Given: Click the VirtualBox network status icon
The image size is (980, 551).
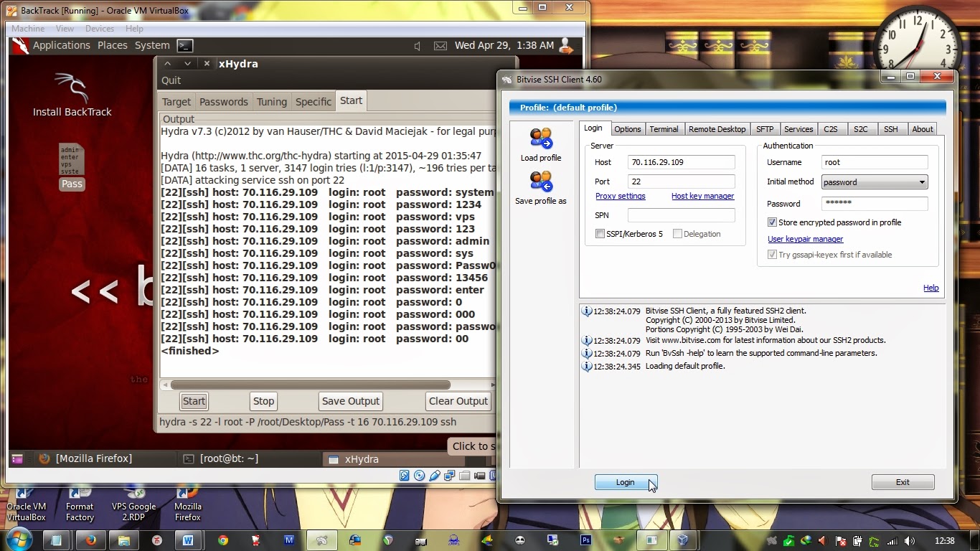Looking at the screenshot, I should point(450,475).
